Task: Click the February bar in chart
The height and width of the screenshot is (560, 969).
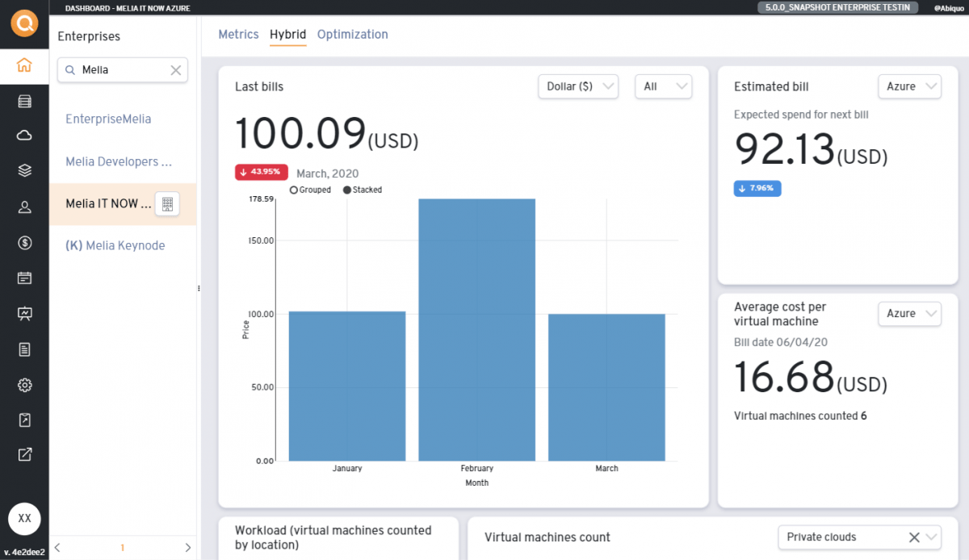Action: tap(476, 329)
